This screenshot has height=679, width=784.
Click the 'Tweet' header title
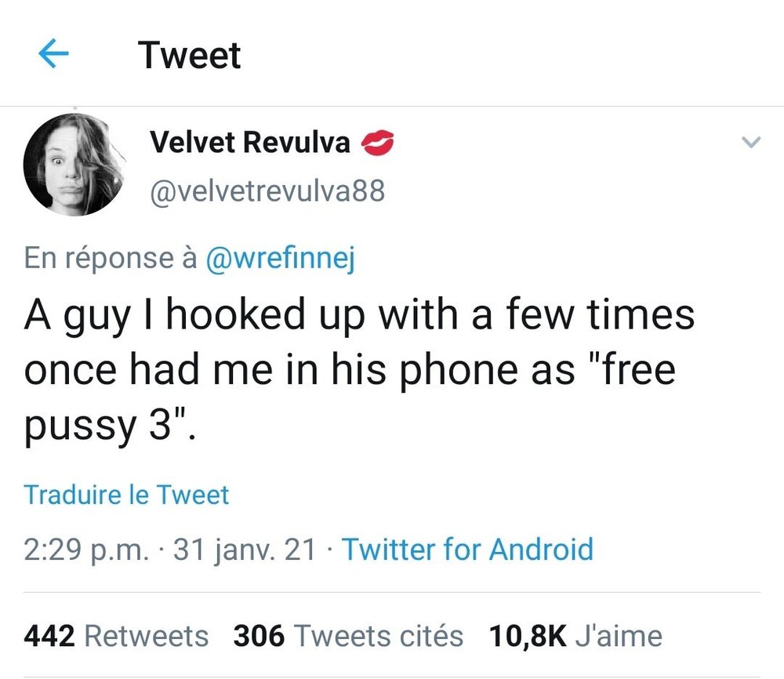click(x=190, y=55)
